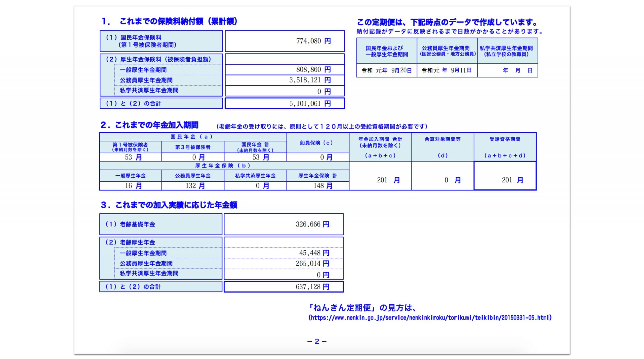Select the 148 月 welfare pension total cell
The height and width of the screenshot is (359, 644).
[318, 186]
